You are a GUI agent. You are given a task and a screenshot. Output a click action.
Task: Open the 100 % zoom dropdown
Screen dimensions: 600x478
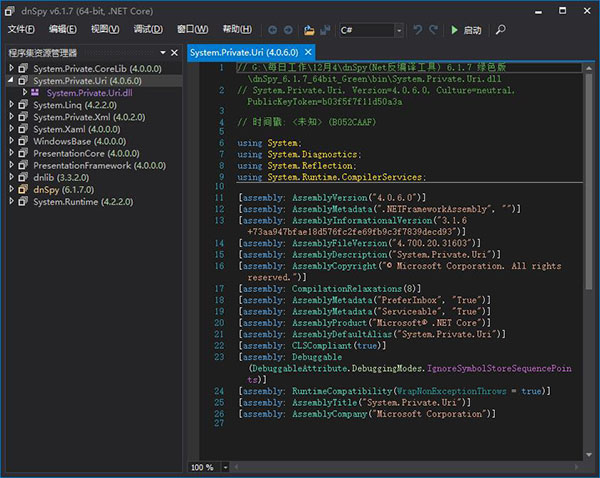[225, 467]
